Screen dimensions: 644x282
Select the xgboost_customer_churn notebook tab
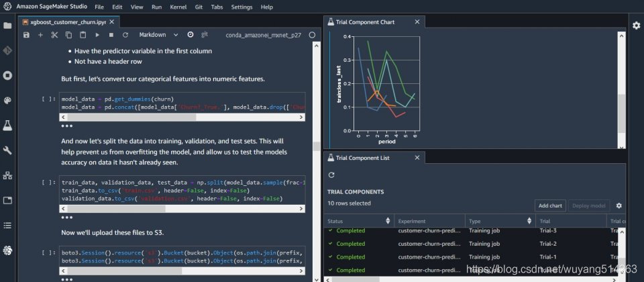68,22
